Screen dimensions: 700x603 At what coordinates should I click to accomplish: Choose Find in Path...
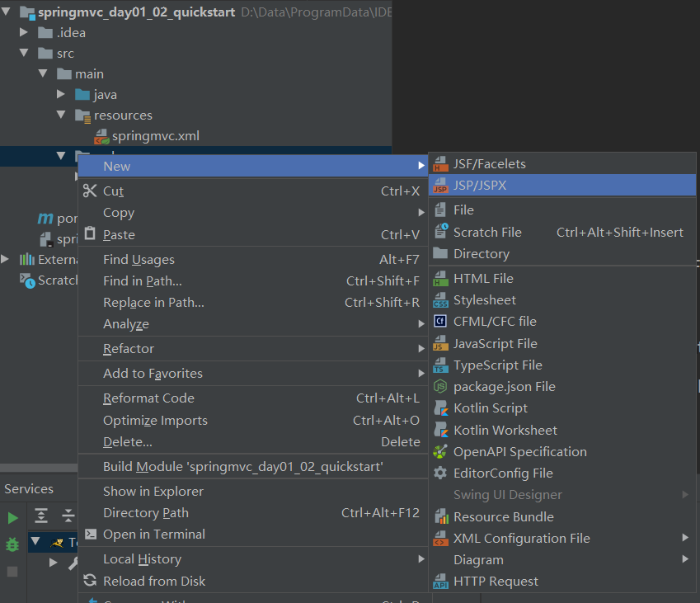pos(253,281)
